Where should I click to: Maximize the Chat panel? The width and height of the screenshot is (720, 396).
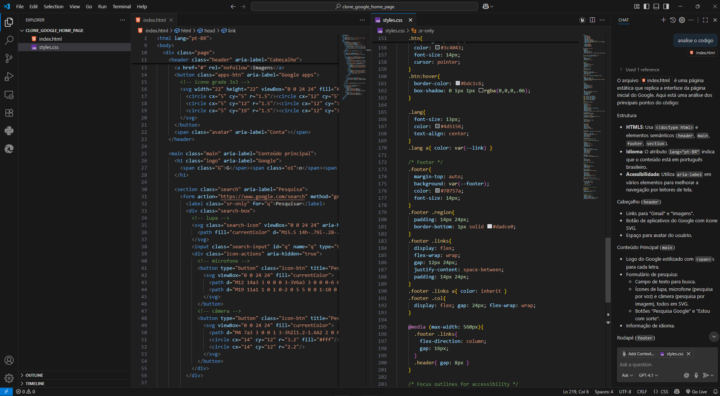705,20
